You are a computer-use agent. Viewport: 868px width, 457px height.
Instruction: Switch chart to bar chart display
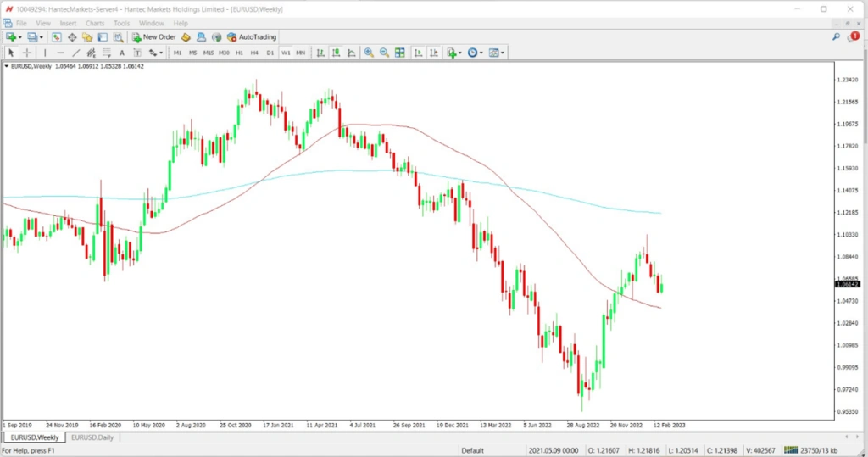pyautogui.click(x=321, y=53)
